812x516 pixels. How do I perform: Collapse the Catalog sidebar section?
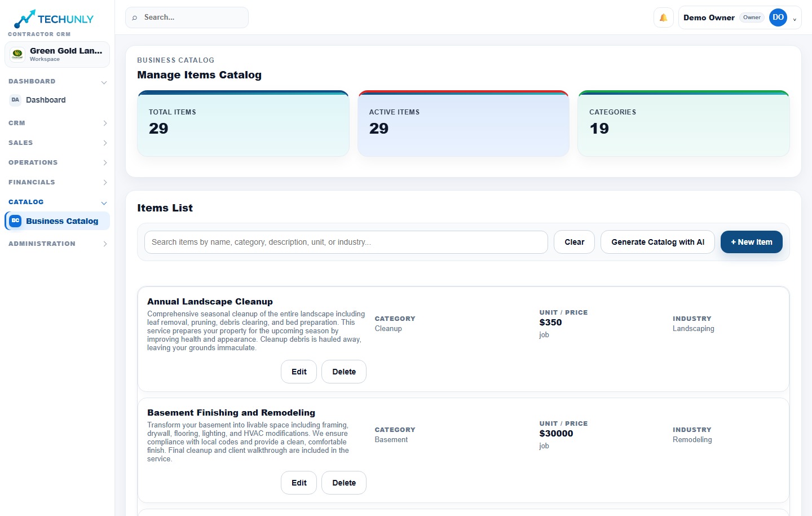pyautogui.click(x=104, y=202)
